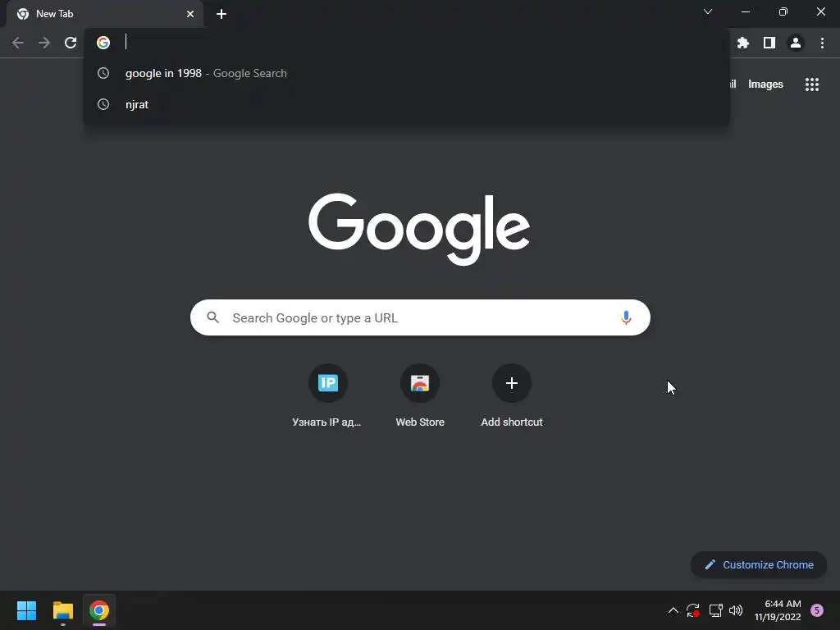Viewport: 840px width, 630px height.
Task: Open the Google apps grid
Action: pos(812,84)
